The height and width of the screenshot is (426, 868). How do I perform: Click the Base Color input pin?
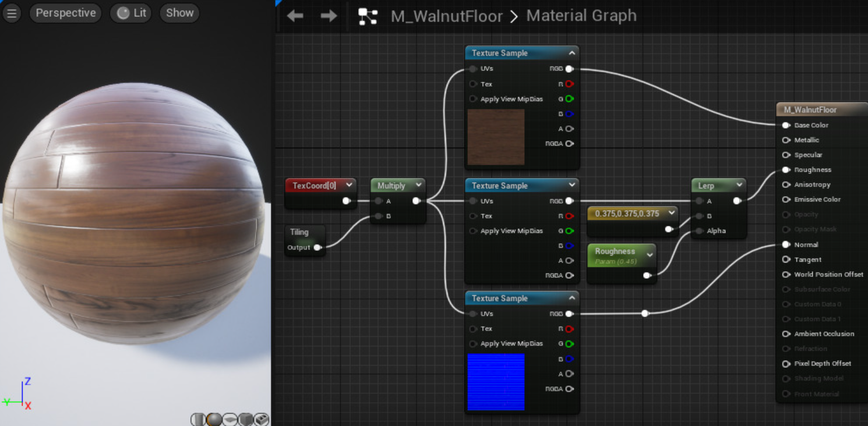click(x=786, y=125)
